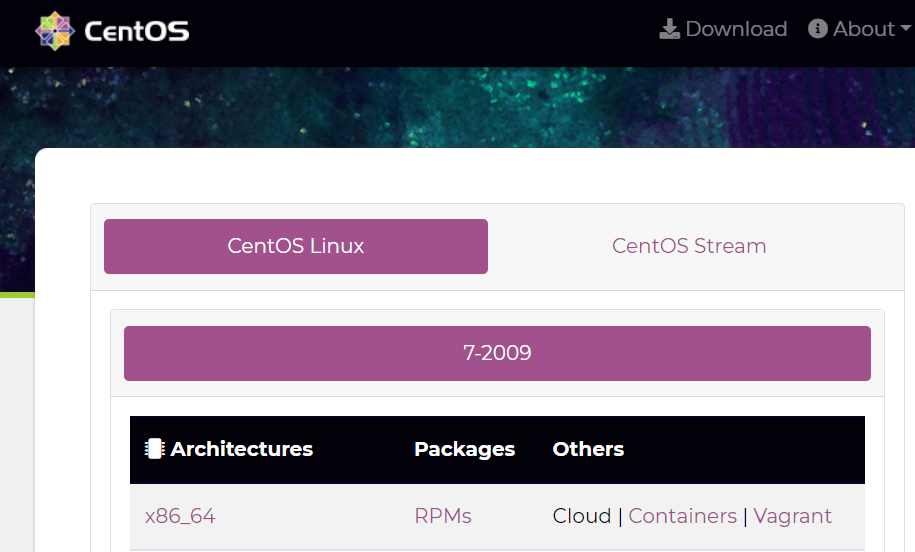Select the 7-2009 version tab

497,353
